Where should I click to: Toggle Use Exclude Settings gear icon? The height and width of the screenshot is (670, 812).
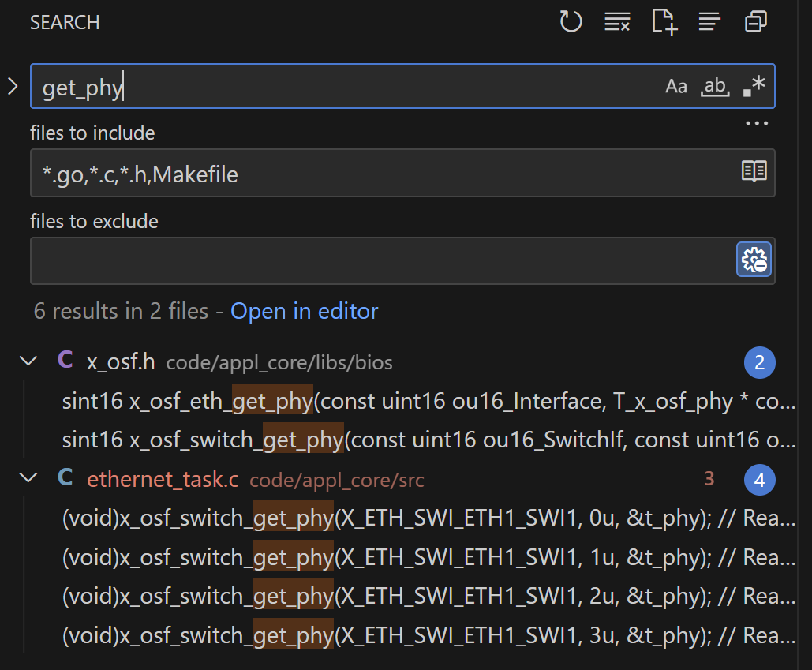[x=754, y=258]
